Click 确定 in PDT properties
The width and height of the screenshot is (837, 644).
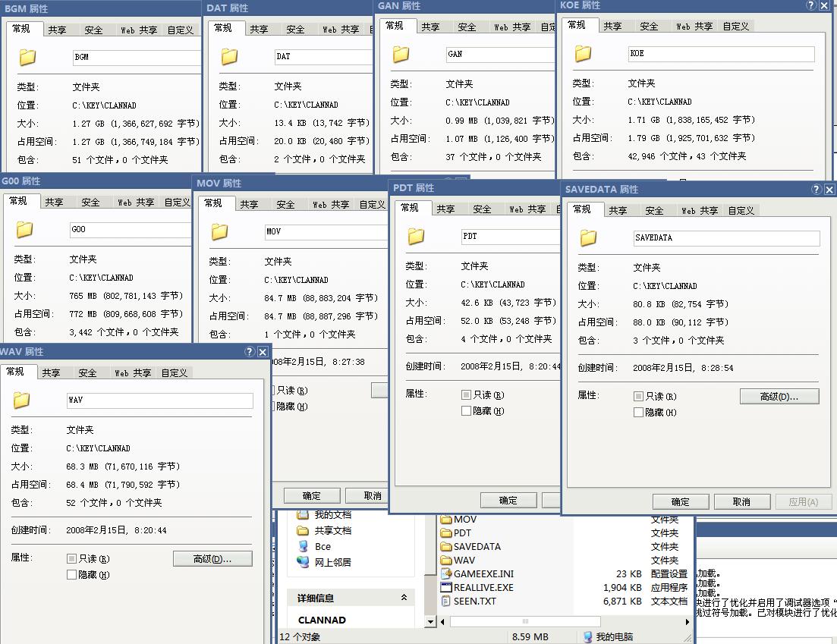tap(508, 501)
